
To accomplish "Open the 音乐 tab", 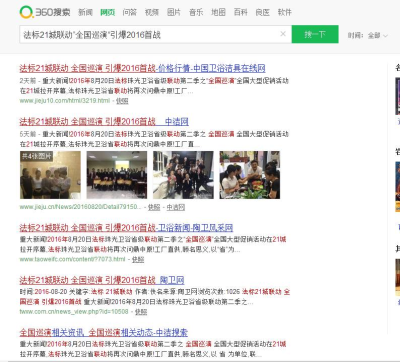I will (x=196, y=12).
